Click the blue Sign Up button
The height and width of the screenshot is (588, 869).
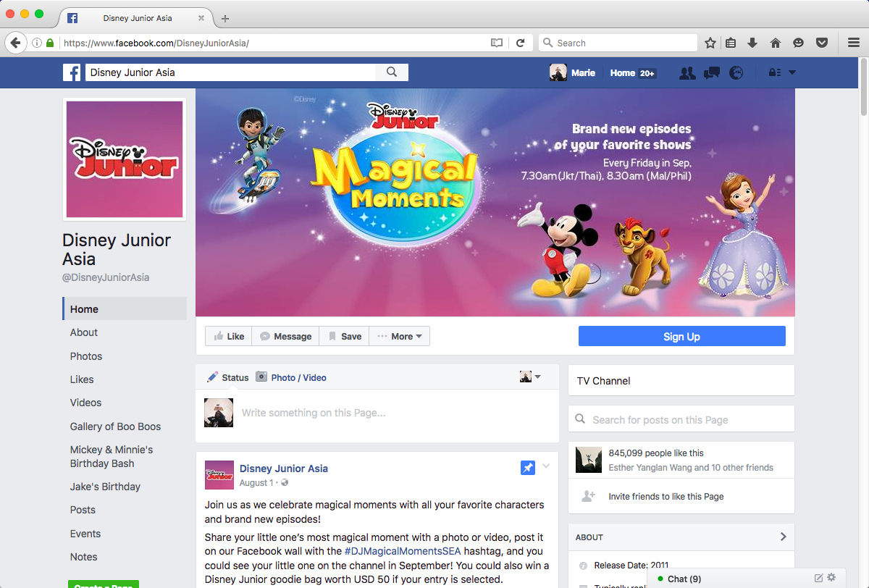681,336
